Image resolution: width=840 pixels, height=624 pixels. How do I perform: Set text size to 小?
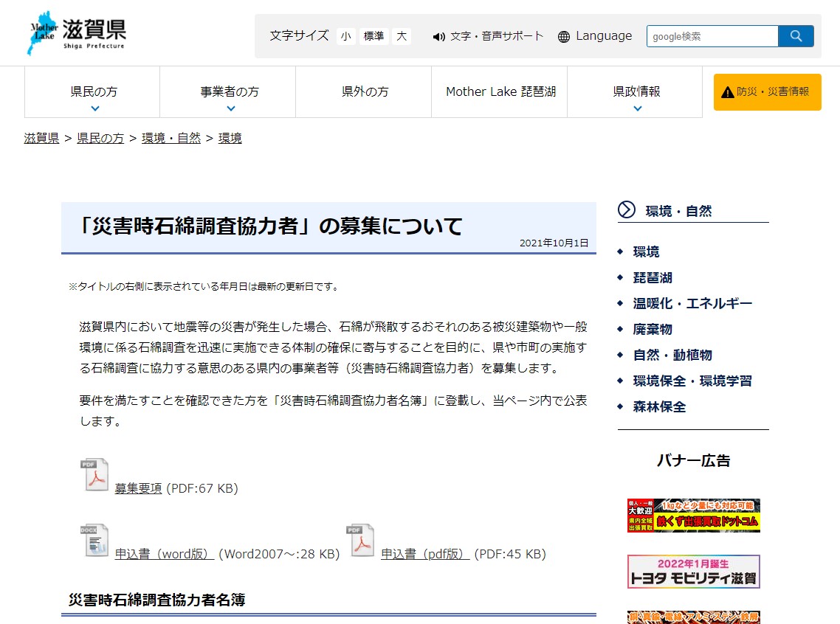click(346, 36)
